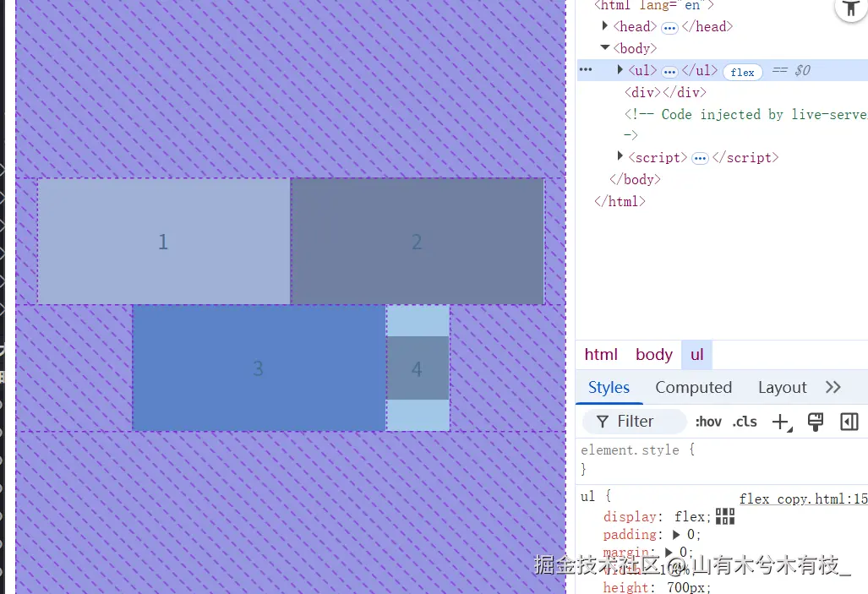The height and width of the screenshot is (594, 868).
Task: Expand the script element's ellipsis badge
Action: click(700, 159)
